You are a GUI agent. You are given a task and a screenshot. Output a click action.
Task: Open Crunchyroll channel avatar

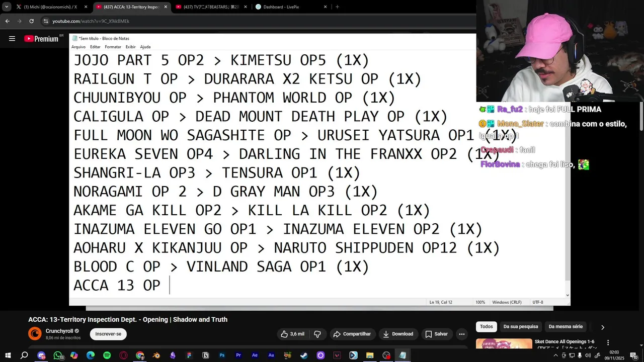point(35,333)
